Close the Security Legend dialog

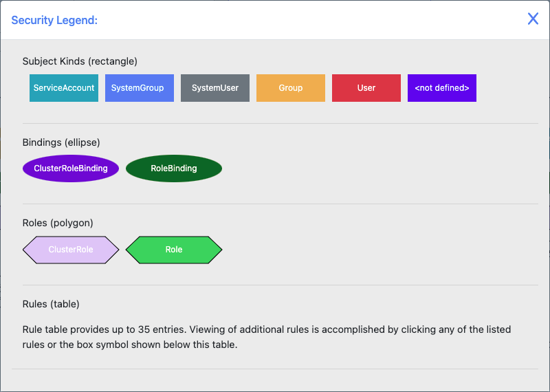click(x=533, y=19)
